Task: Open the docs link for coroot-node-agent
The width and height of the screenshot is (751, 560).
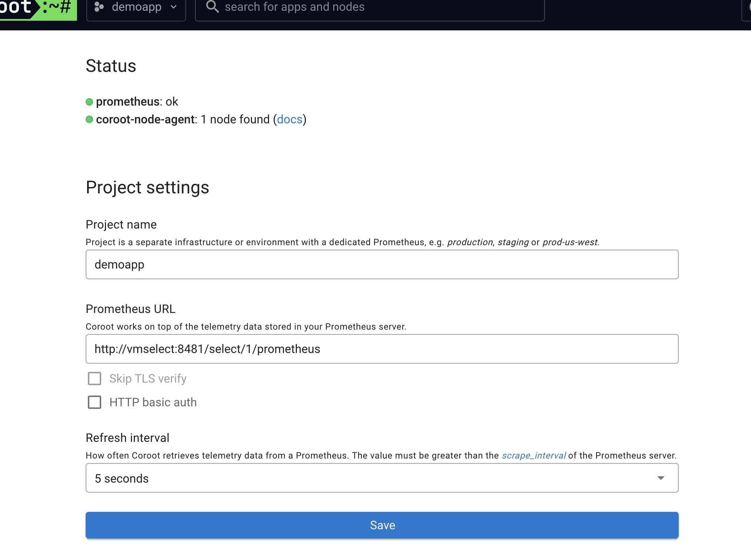Action: point(290,119)
